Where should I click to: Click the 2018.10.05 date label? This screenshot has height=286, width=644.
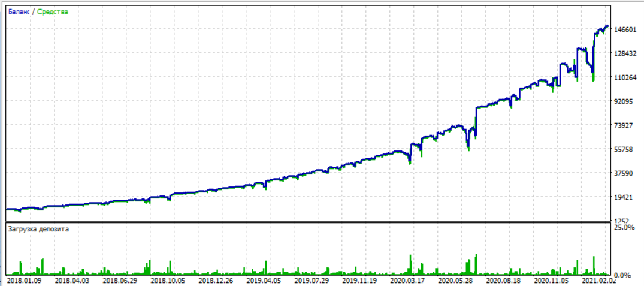point(168,281)
